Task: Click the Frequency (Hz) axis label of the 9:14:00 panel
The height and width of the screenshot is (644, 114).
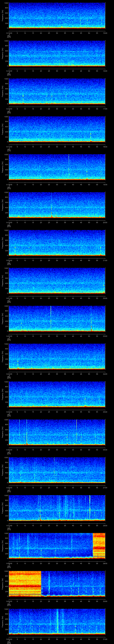Action: point(3,16)
